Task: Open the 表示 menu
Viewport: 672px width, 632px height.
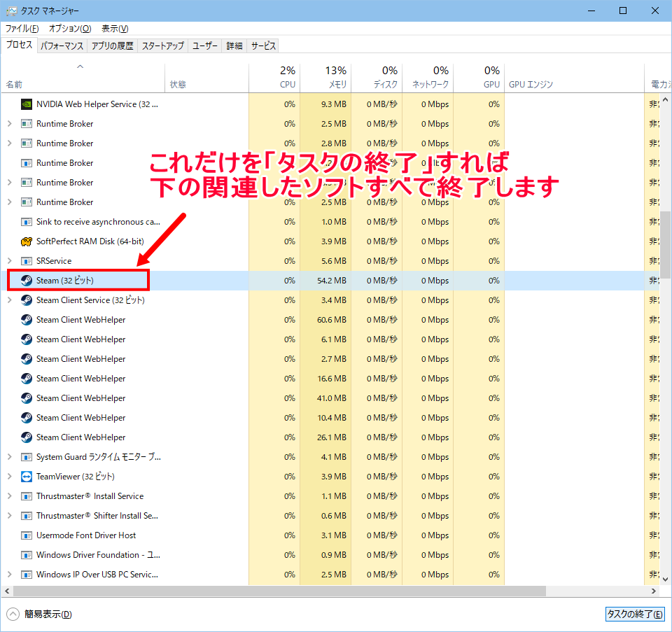Action: coord(115,29)
